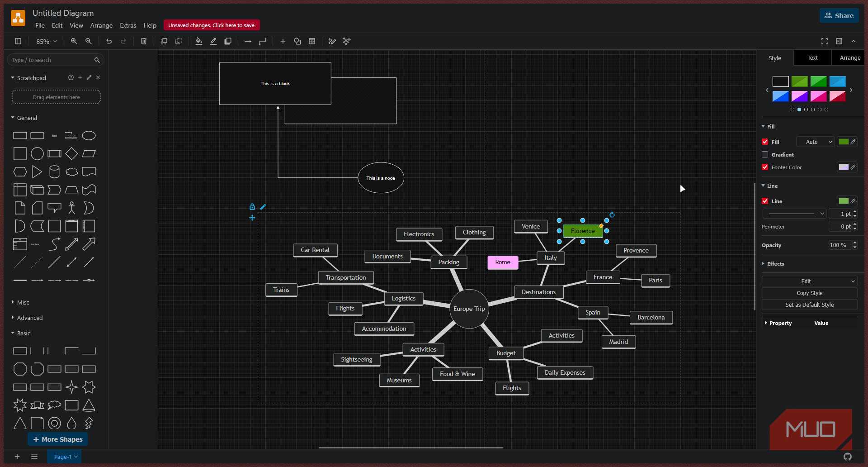Click the insert plus icon in toolbar
Image resolution: width=868 pixels, height=467 pixels.
(283, 41)
